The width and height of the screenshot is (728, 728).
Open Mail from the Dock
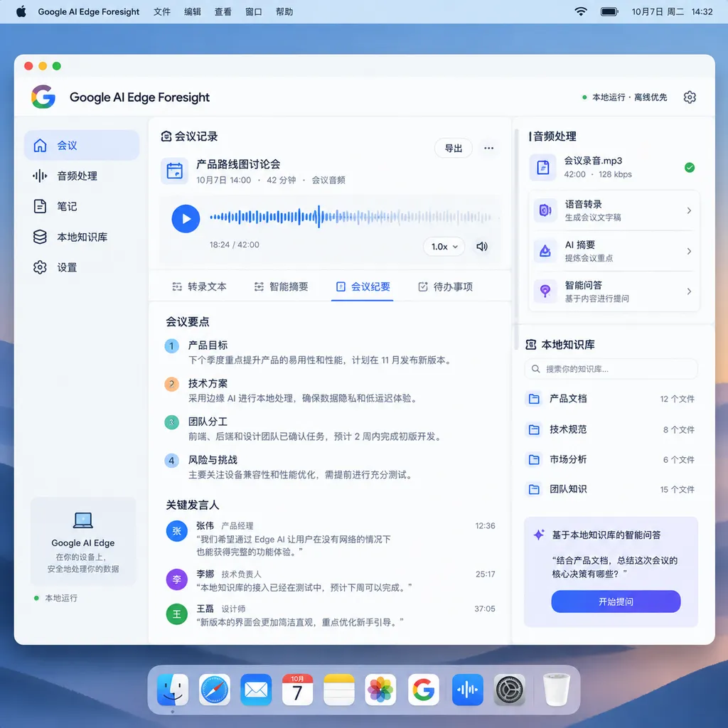tap(256, 690)
